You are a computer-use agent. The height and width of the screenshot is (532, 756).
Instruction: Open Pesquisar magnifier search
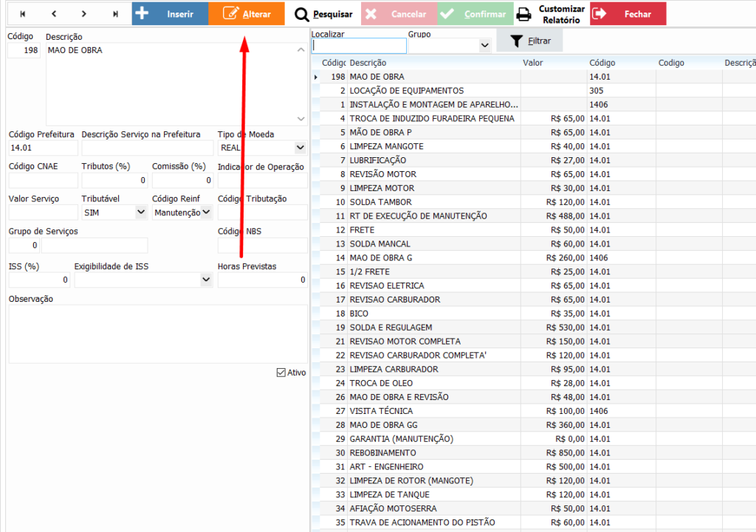pos(323,14)
